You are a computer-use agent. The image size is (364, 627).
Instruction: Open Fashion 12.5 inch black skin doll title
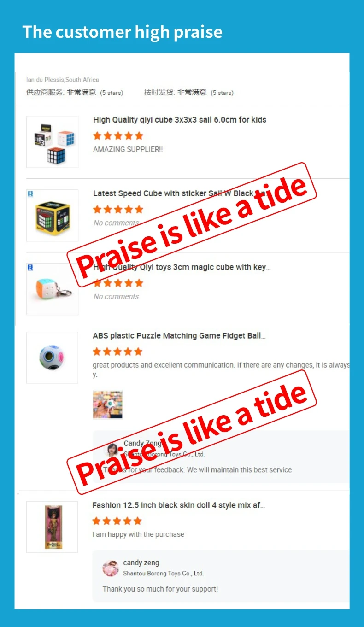(x=179, y=505)
